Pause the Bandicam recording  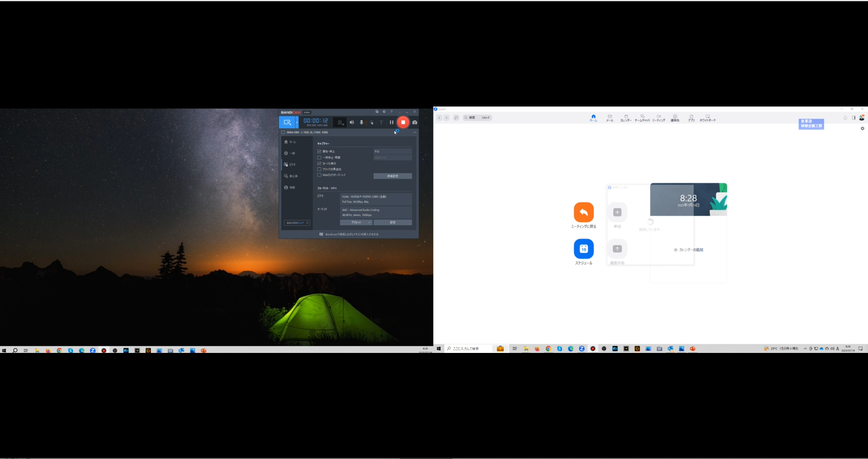click(391, 122)
